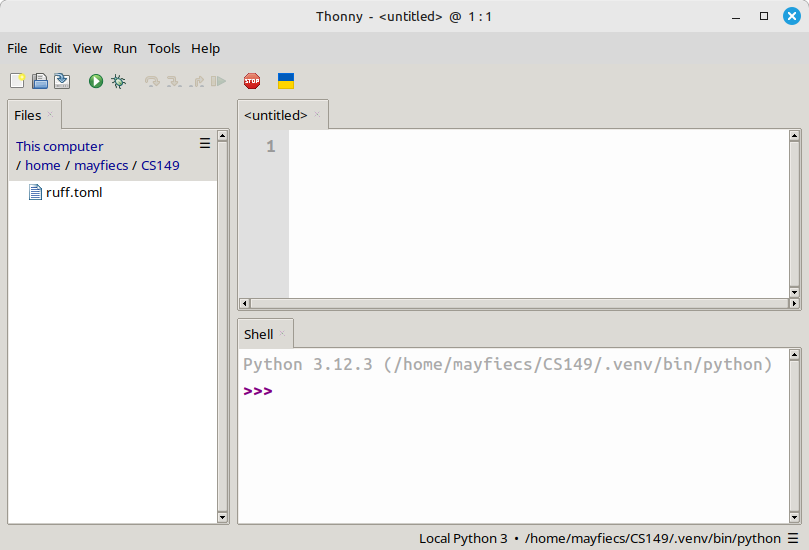Viewport: 809px width, 550px height.
Task: Click Shell scrollbar down arrow
Action: [x=795, y=517]
